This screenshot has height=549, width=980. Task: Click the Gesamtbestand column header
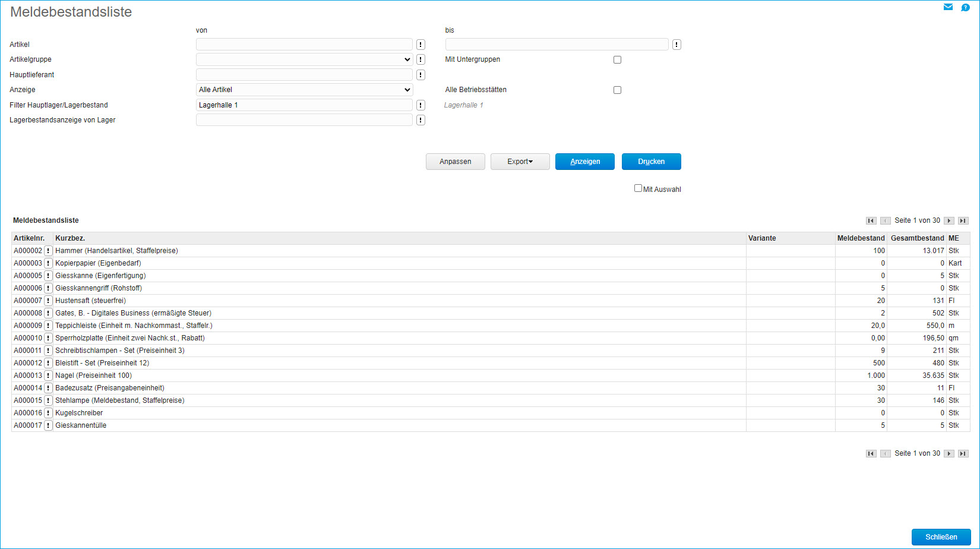click(918, 238)
